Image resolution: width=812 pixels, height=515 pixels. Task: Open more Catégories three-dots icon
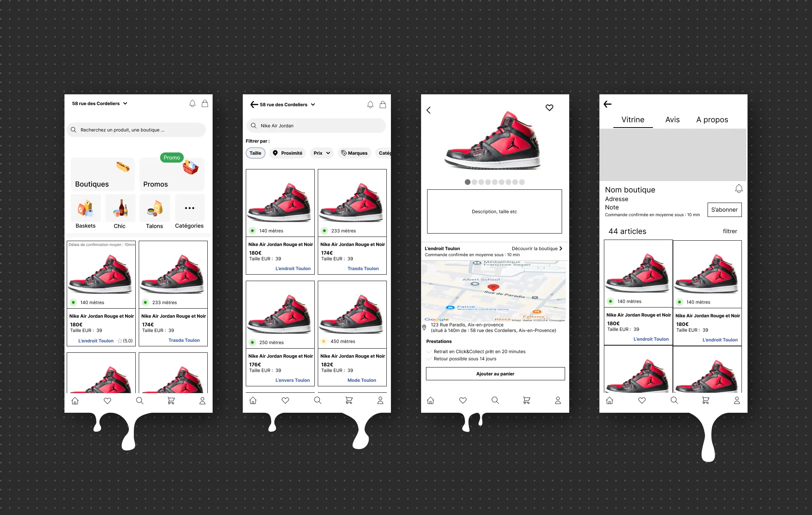[190, 208]
